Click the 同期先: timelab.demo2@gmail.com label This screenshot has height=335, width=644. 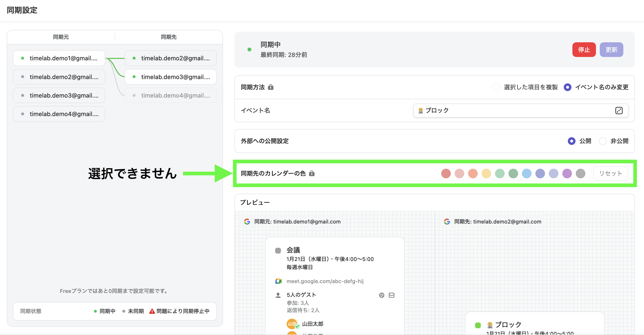pos(497,222)
